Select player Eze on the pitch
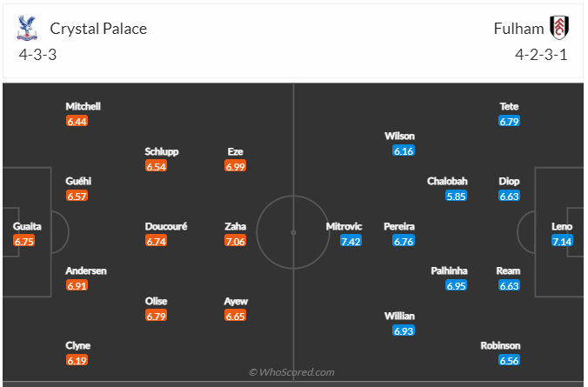The image size is (588, 387). pyautogui.click(x=235, y=151)
